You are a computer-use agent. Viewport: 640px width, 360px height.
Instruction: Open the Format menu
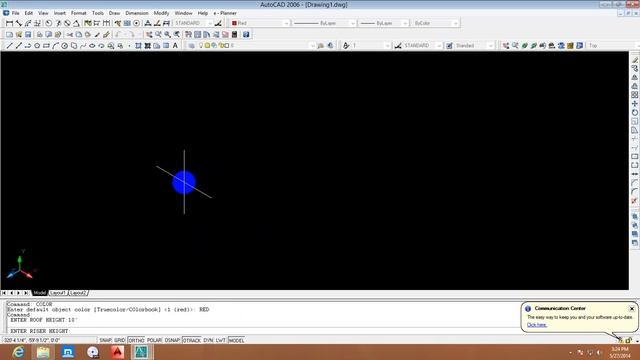(78, 13)
